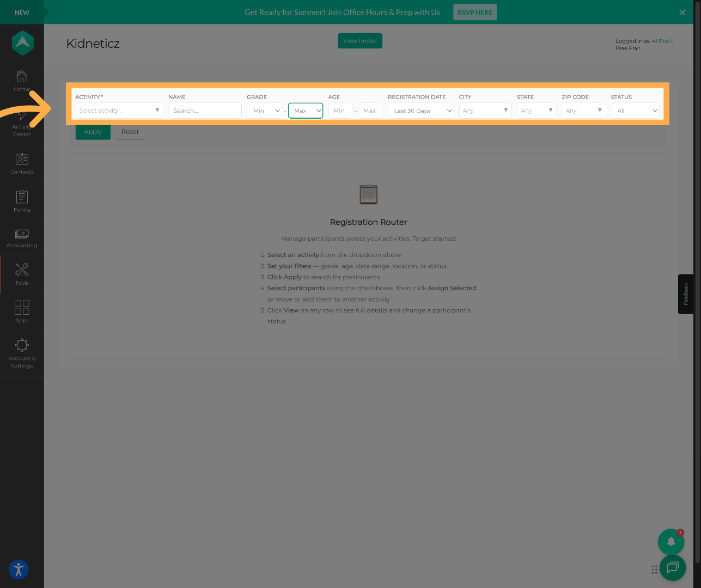Image resolution: width=701 pixels, height=588 pixels.
Task: Click the Registration Router heading
Action: click(x=369, y=222)
